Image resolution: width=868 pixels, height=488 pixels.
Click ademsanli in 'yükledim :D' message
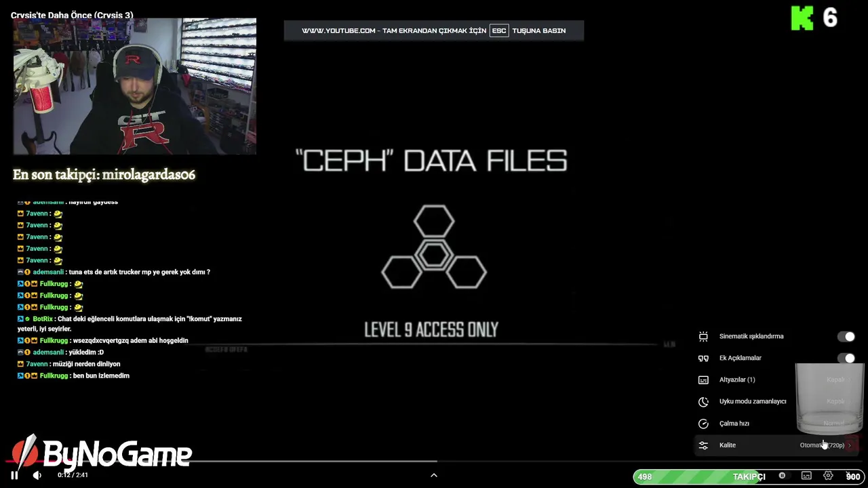[48, 352]
